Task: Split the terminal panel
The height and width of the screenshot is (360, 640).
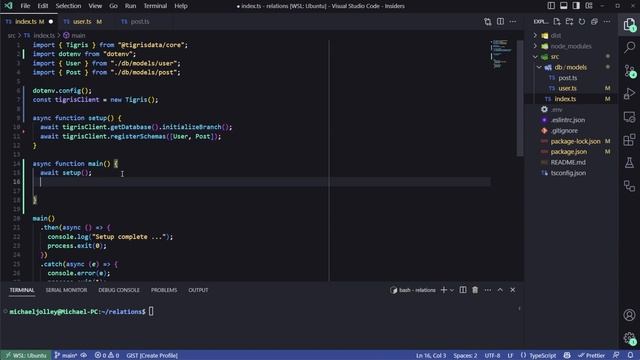Action: [463, 290]
